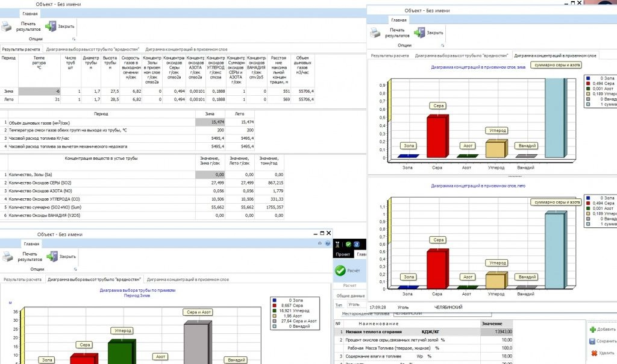The height and width of the screenshot is (364, 617).
Task: Switch to the Диаграмма выбора высот трубы tab in the results table window
Action: tap(92, 49)
